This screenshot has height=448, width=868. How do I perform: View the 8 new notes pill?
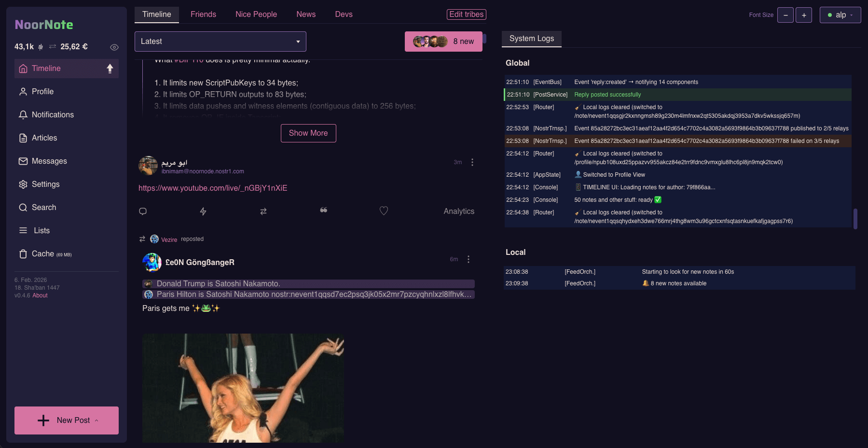coord(443,42)
